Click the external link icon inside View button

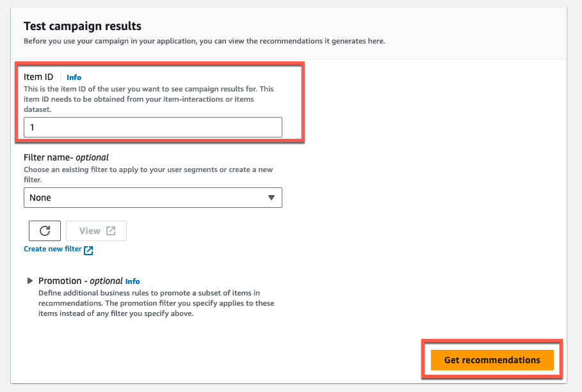tap(111, 231)
